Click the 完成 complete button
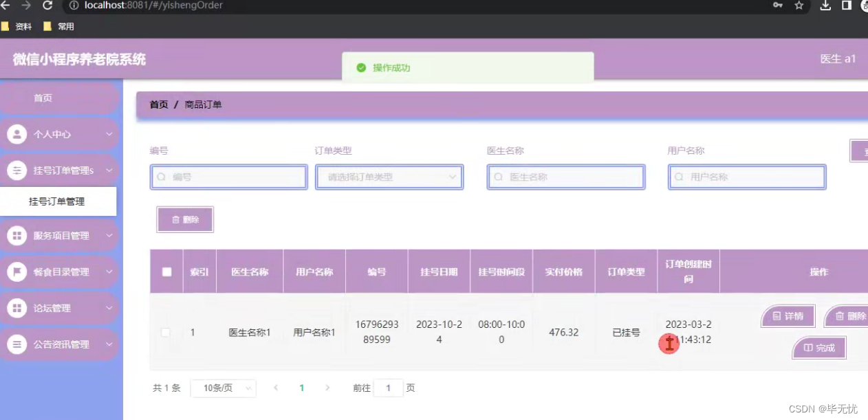868x420 pixels. (818, 348)
